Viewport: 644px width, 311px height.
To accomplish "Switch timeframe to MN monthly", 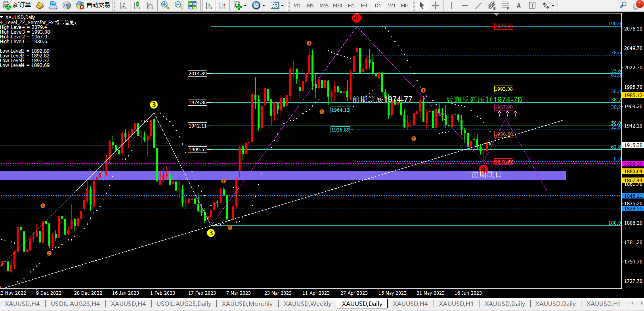I will (x=405, y=5).
